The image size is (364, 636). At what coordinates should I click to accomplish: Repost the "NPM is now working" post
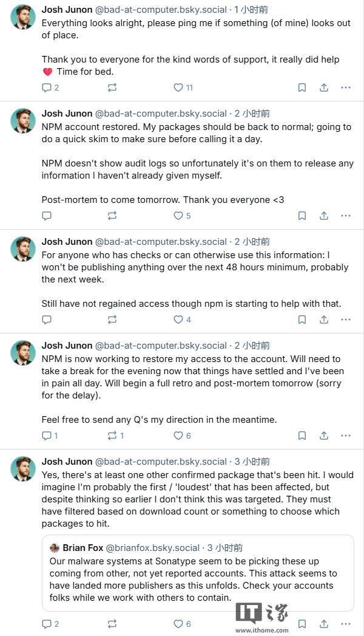point(112,436)
